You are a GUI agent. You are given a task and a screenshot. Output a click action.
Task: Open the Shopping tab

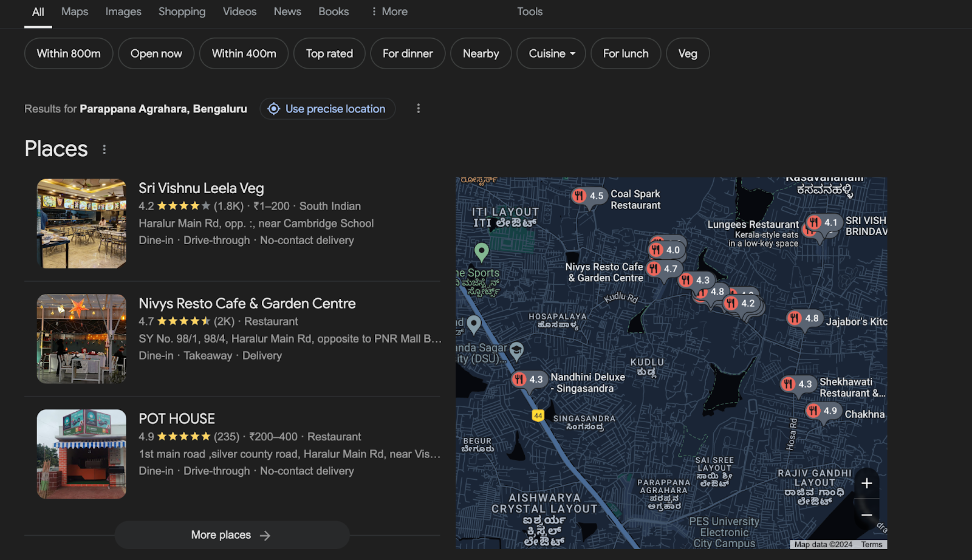pos(182,12)
